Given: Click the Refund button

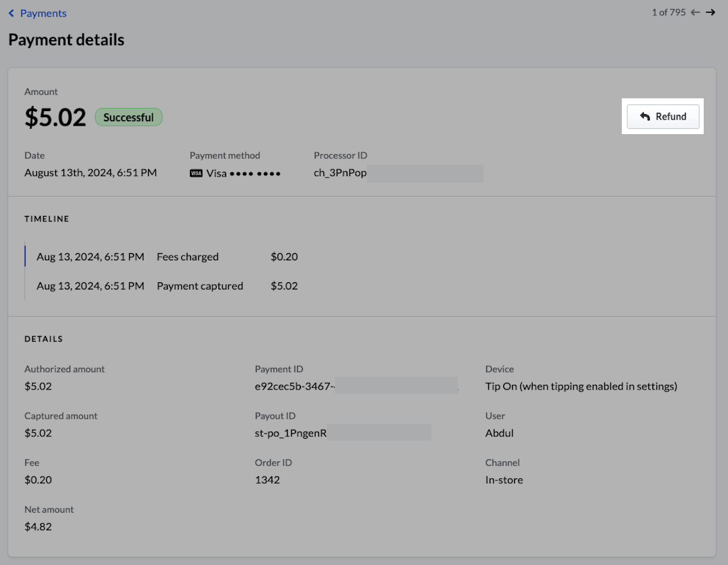Looking at the screenshot, I should 663,116.
